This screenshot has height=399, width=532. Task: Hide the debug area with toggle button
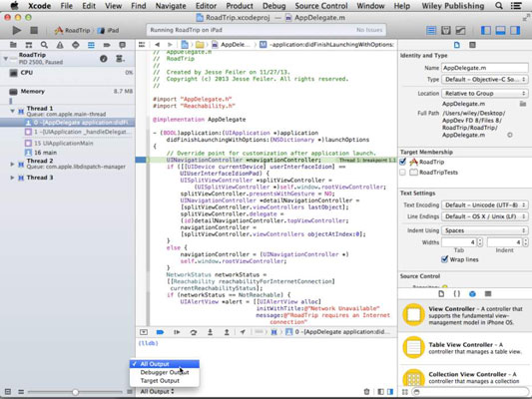click(x=144, y=332)
